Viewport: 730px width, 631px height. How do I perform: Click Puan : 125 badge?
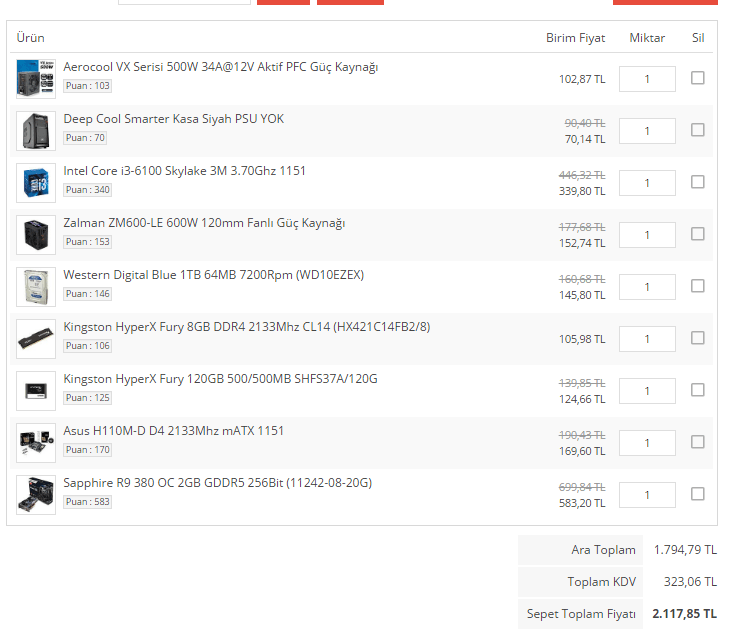tap(88, 398)
